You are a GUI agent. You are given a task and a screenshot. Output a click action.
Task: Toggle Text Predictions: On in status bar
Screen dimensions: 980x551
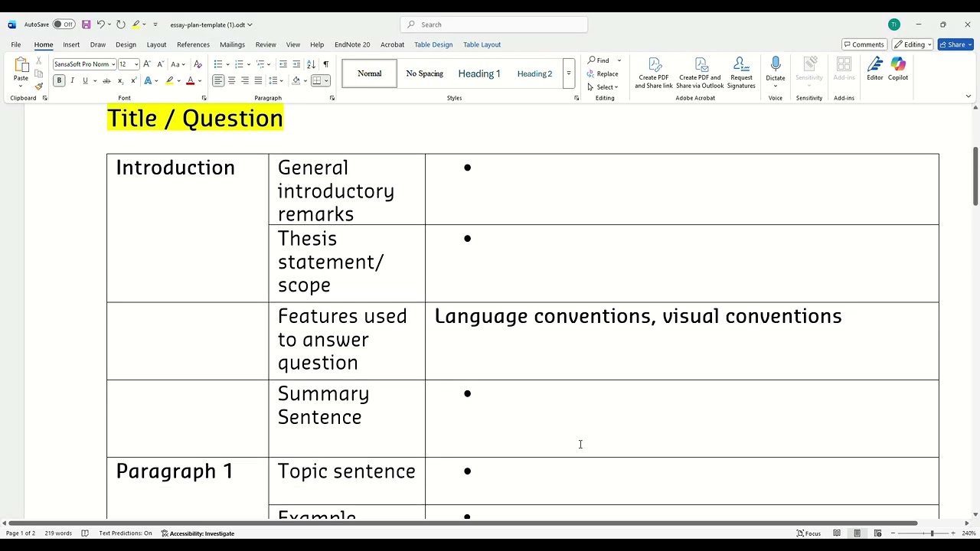tap(126, 533)
